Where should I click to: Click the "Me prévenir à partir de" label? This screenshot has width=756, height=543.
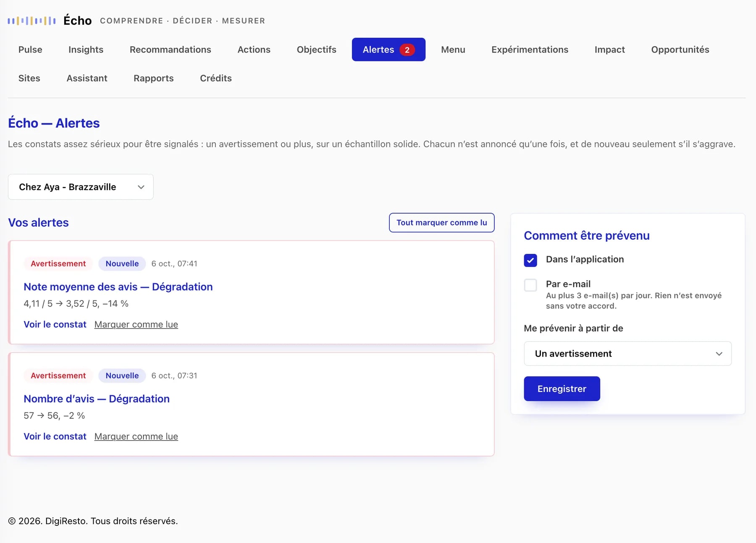pyautogui.click(x=573, y=328)
